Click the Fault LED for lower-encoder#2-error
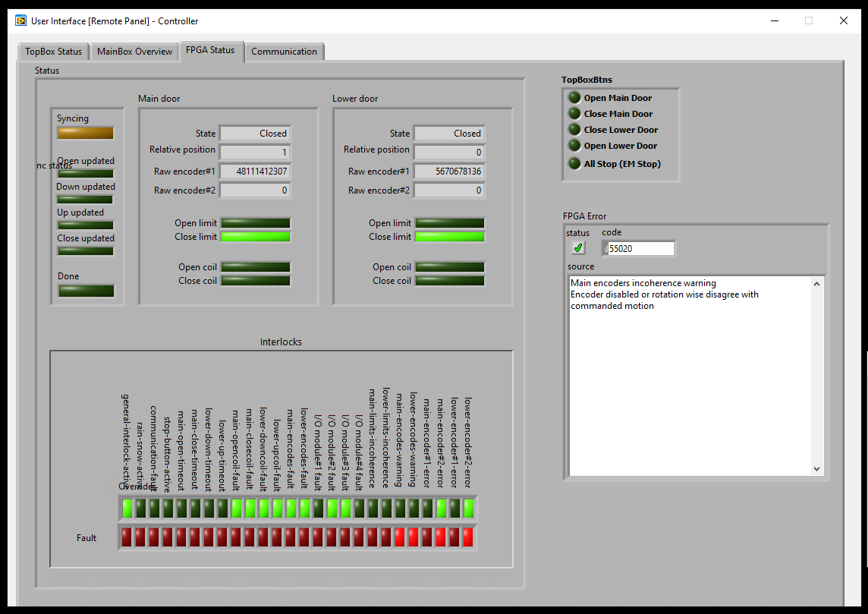Screen dimensions: 868x614 point(468,537)
